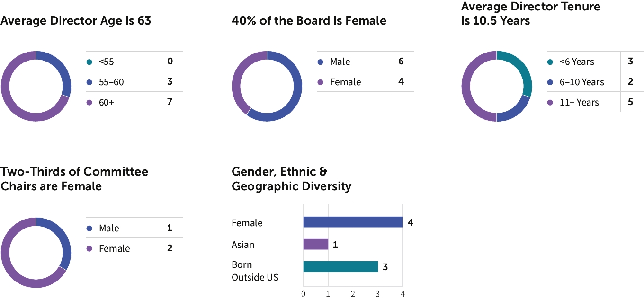Click the 11+ Years legend label
This screenshot has height=299, width=644.
[579, 102]
